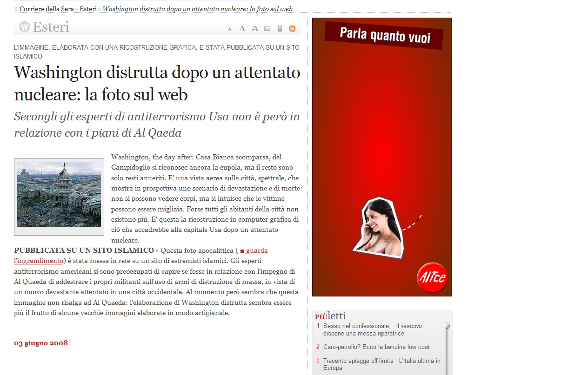Open the orange RSS feed icon
Viewport: 588px width, 375px height.
pos(292,28)
